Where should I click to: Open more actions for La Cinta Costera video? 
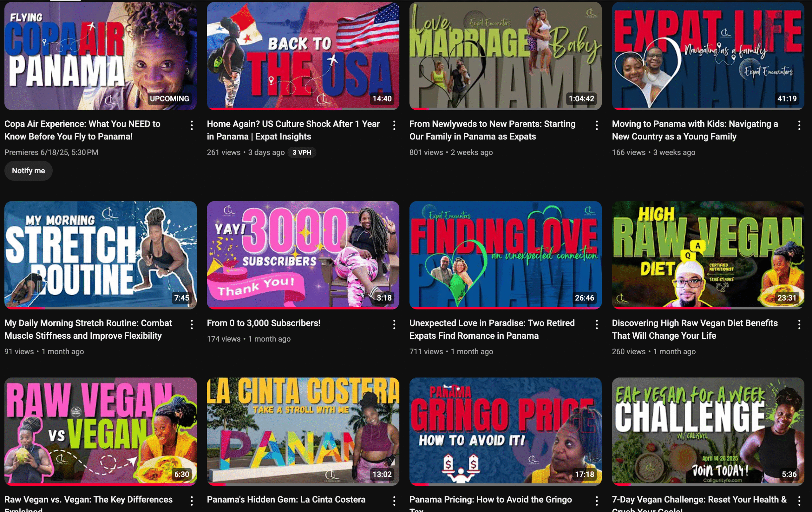coord(394,501)
